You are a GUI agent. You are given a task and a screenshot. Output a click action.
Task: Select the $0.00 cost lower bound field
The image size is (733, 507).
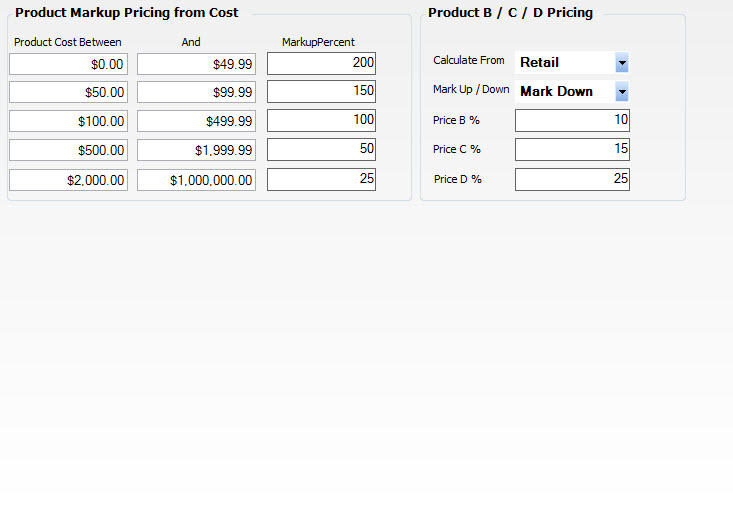68,64
